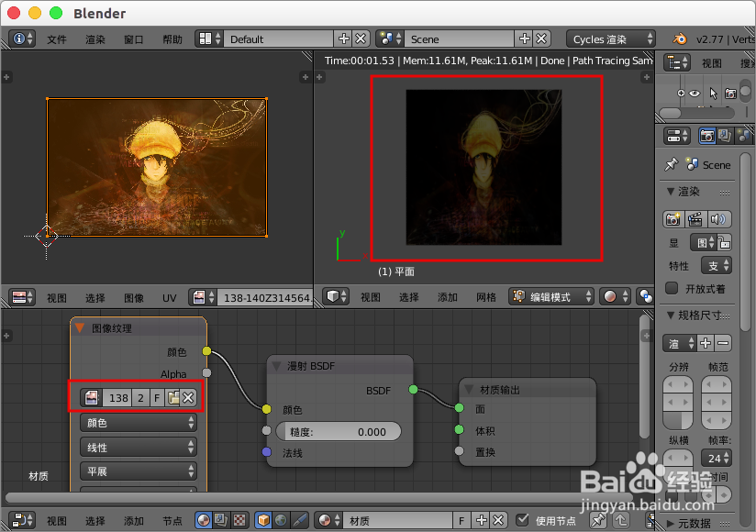Select texture nodes checker icon
The image size is (756, 532).
[239, 520]
